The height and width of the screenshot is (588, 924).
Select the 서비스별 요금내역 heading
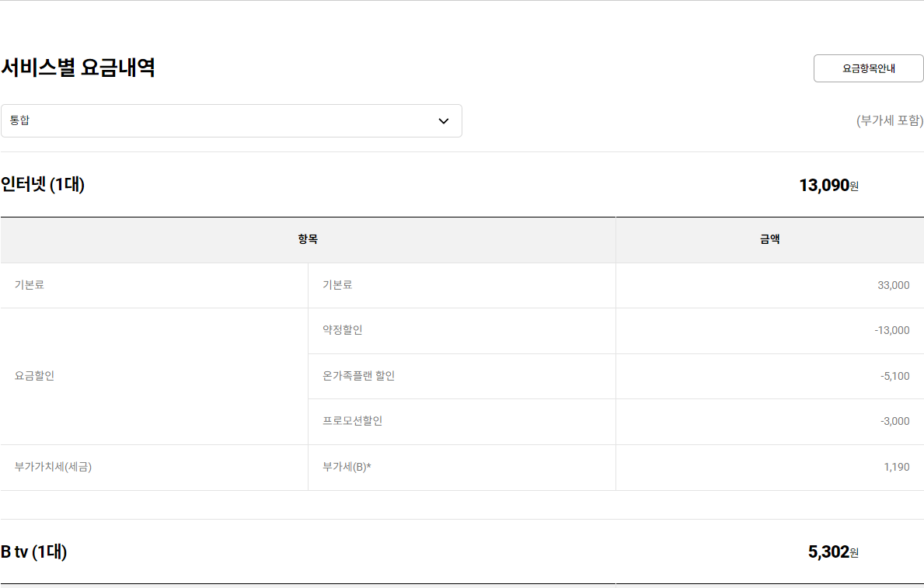(78, 68)
